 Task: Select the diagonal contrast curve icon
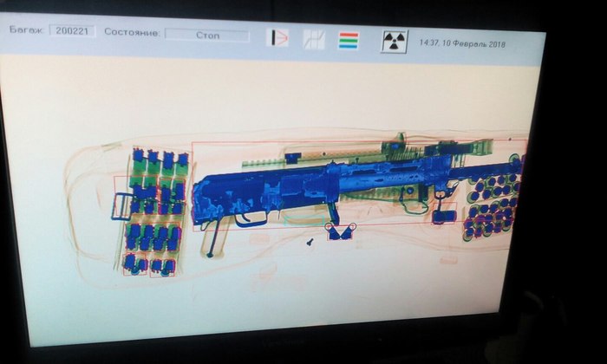313,38
